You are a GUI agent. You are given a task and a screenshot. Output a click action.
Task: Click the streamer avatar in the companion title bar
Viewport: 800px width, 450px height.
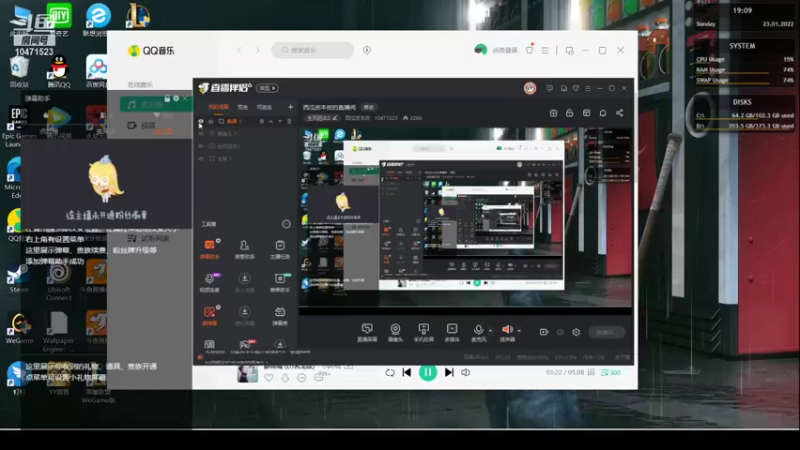530,88
